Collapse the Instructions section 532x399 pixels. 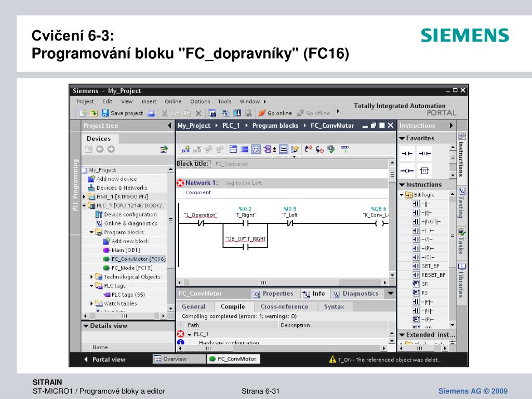point(402,185)
